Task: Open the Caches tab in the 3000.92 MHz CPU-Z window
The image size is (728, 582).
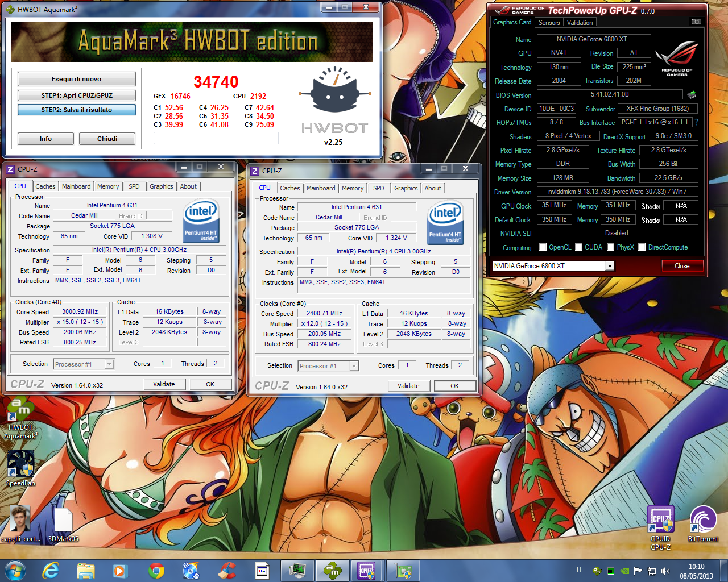Action: click(x=45, y=186)
